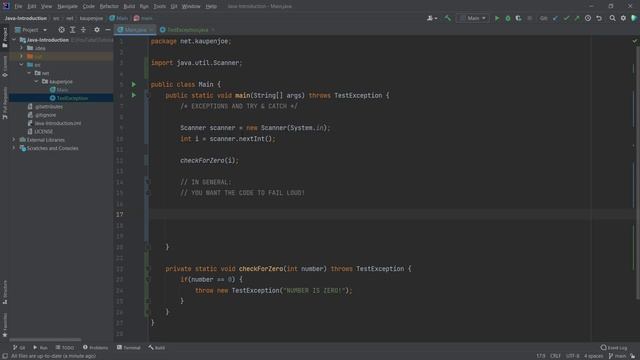Switch to TestException.java editor tab
640x360 pixels.
coord(187,30)
